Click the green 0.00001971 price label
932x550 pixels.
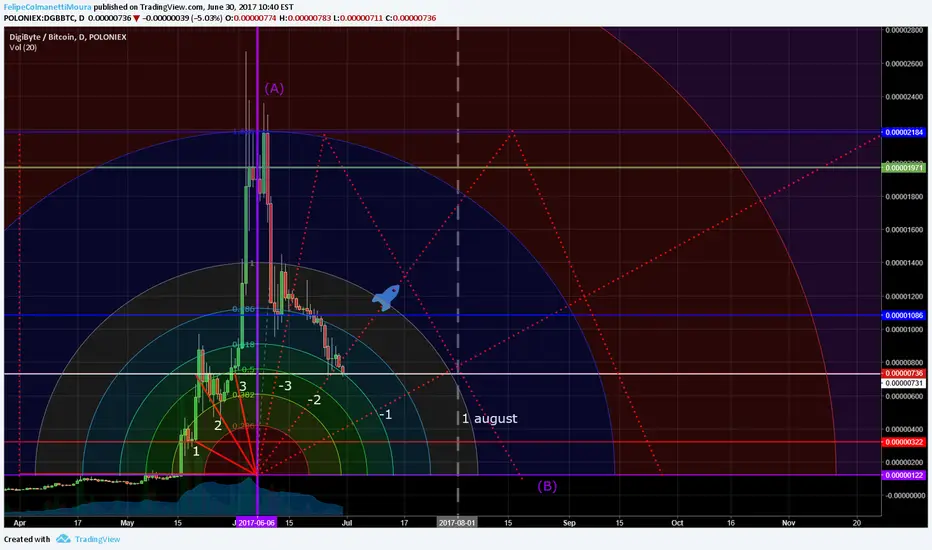(904, 168)
